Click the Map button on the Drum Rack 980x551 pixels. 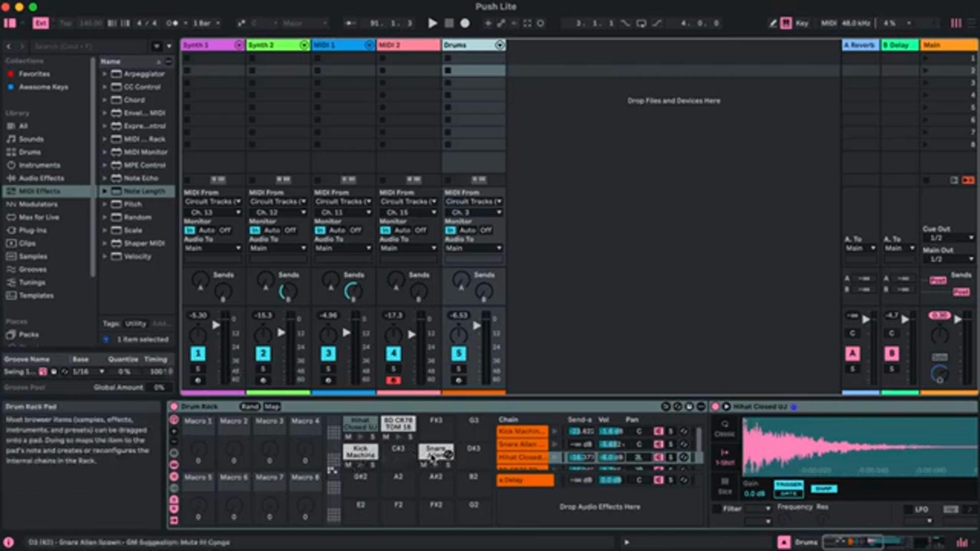coord(273,407)
